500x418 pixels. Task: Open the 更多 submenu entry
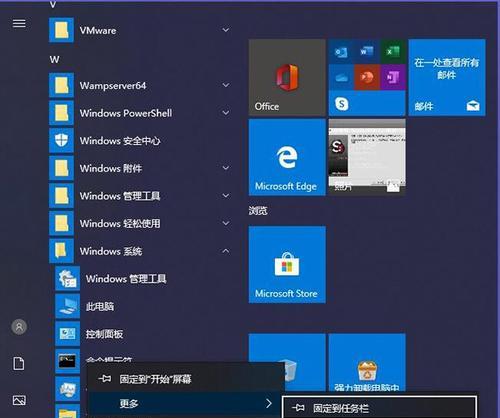[x=186, y=404]
